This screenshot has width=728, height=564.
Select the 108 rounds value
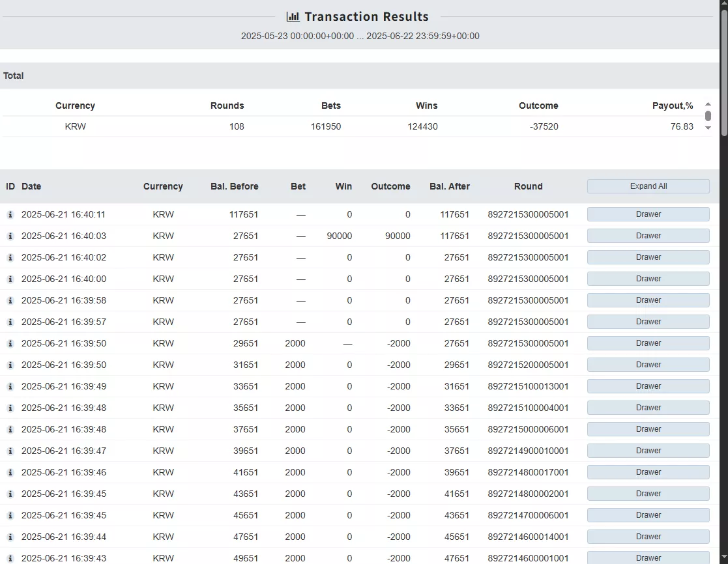[x=237, y=126]
